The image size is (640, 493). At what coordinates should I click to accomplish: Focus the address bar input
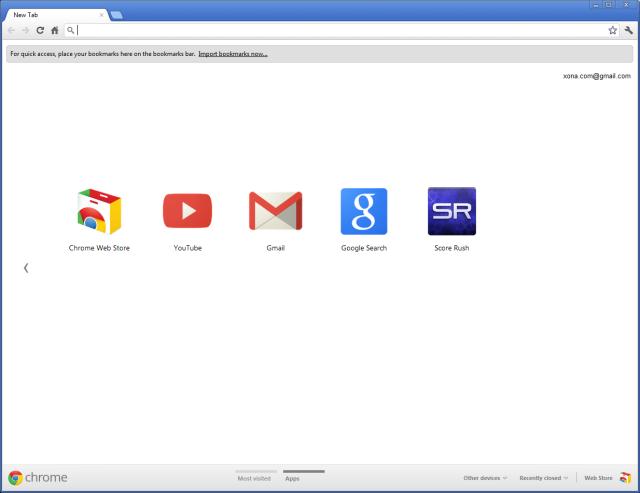(x=341, y=30)
